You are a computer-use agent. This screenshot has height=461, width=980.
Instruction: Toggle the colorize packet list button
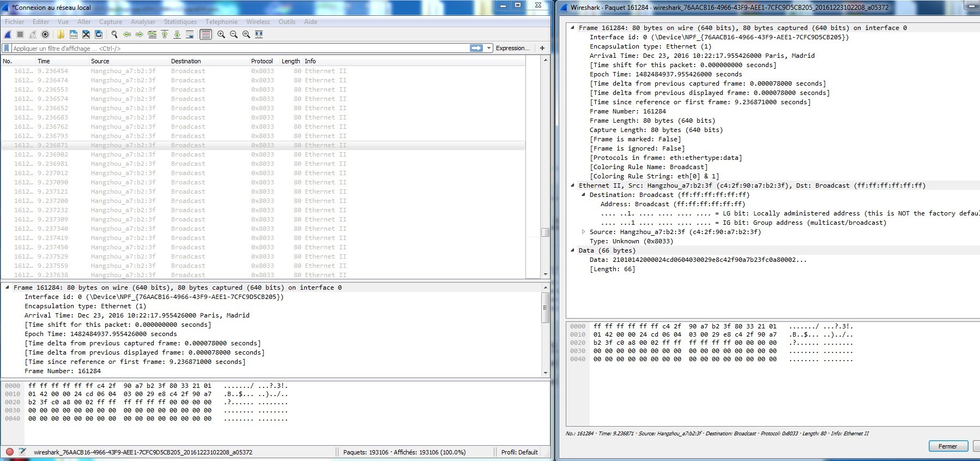[x=205, y=34]
